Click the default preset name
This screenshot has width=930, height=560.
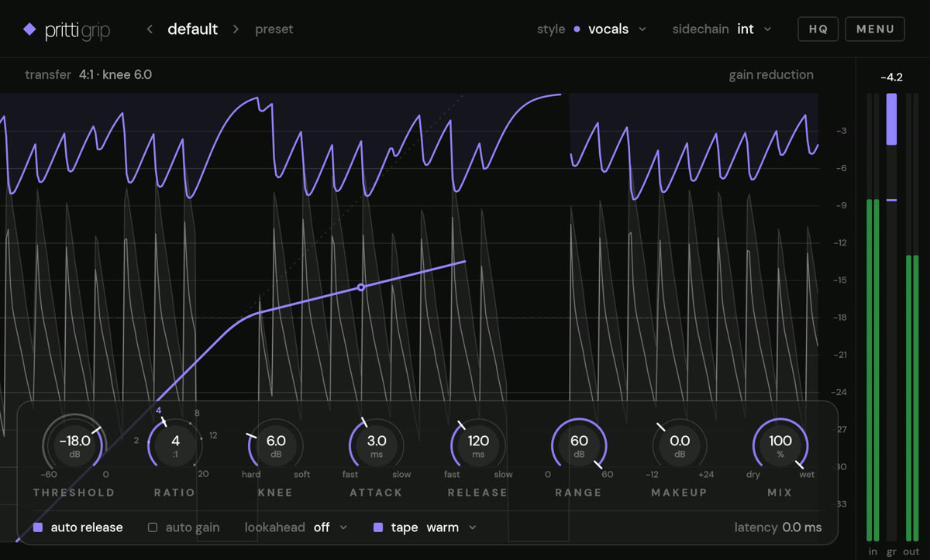[193, 29]
